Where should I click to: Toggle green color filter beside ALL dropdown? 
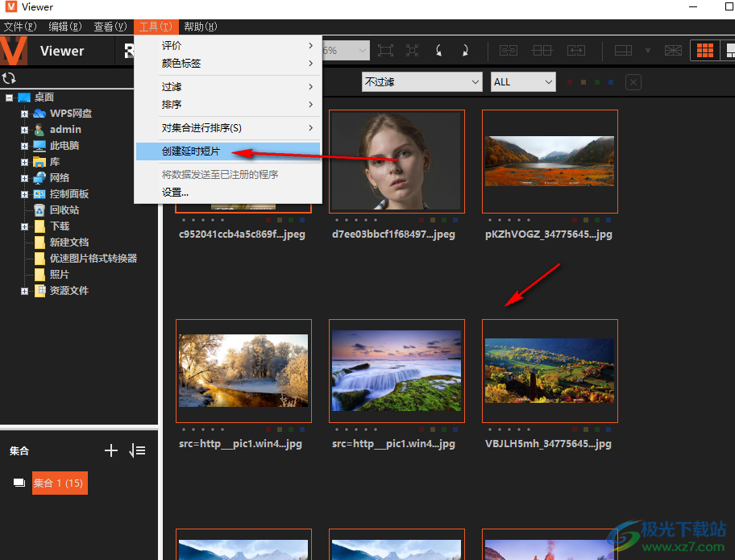click(597, 82)
